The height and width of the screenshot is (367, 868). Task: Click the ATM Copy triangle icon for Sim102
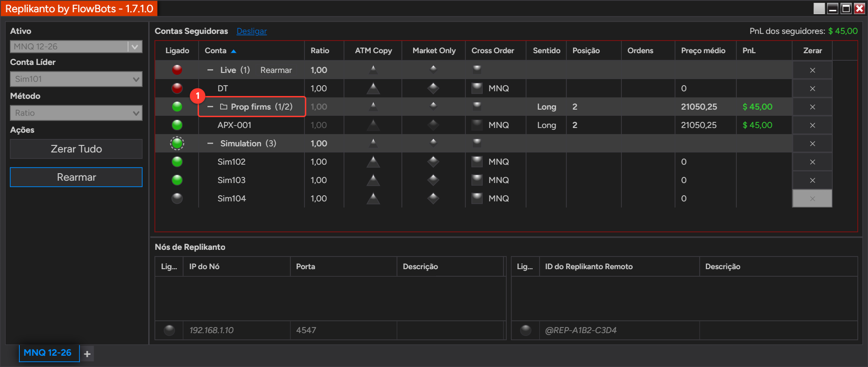[373, 161]
